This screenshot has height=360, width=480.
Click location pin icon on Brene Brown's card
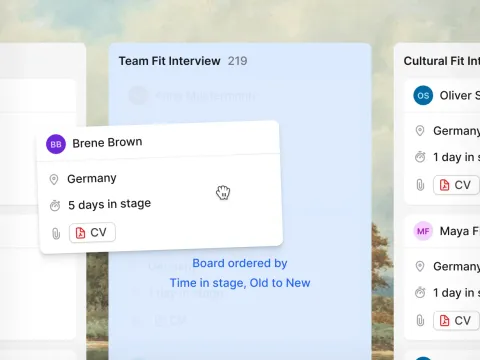(54, 180)
